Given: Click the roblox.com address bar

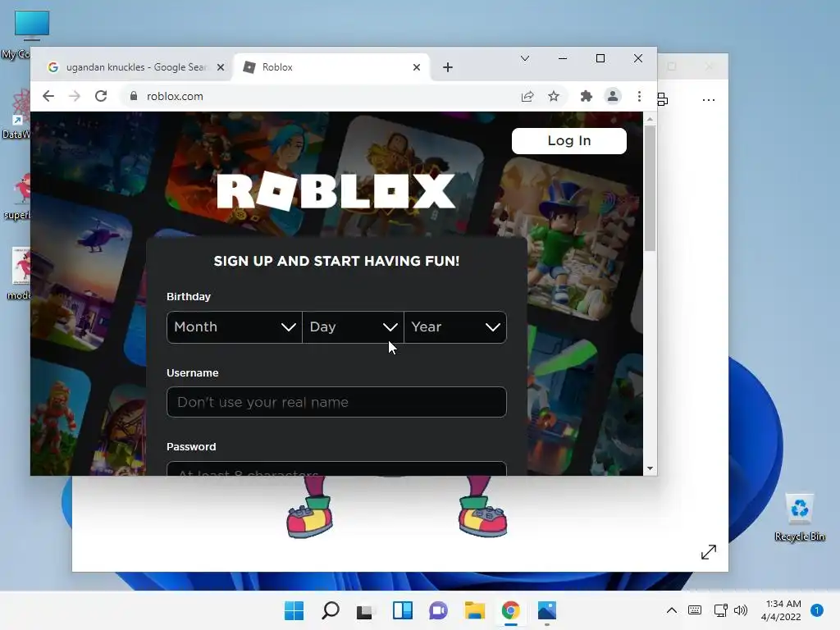Looking at the screenshot, I should pyautogui.click(x=322, y=97).
